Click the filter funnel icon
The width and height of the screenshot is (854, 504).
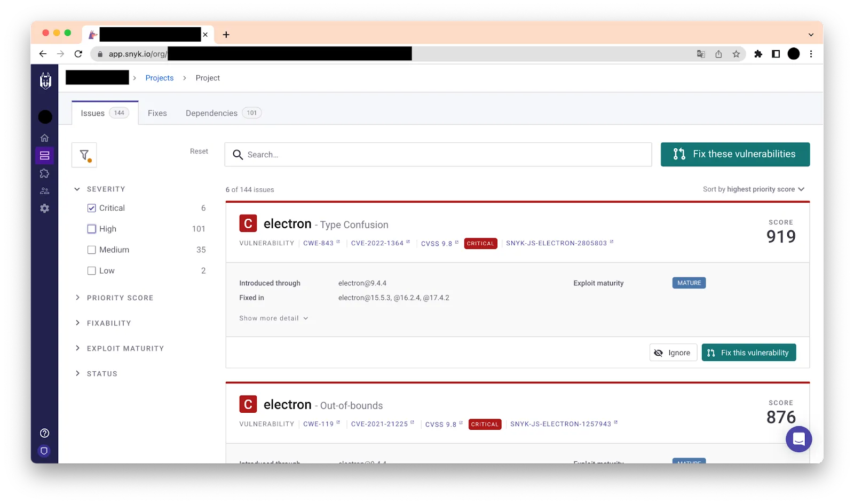click(x=84, y=155)
